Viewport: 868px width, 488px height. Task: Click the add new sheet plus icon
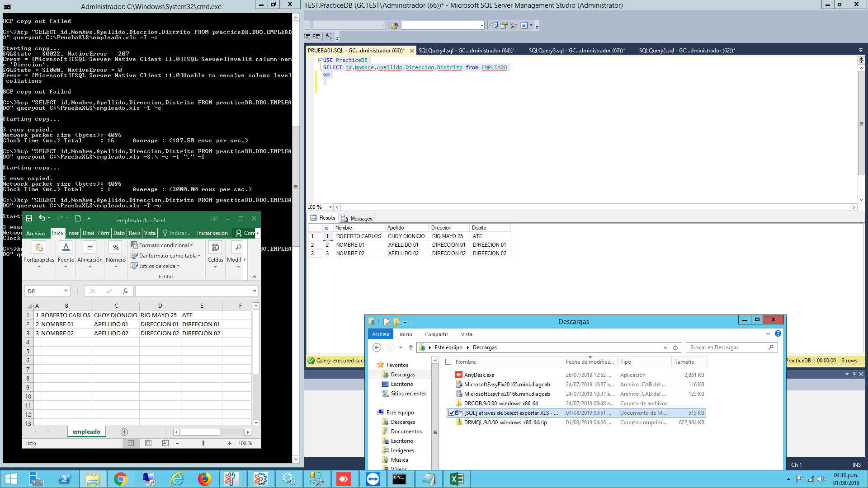(124, 432)
